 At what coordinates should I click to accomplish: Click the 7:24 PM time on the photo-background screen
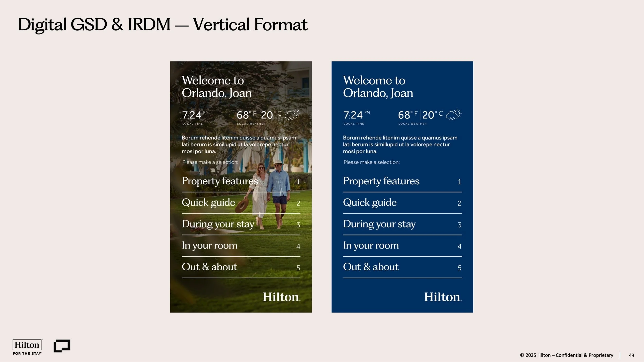click(x=195, y=115)
